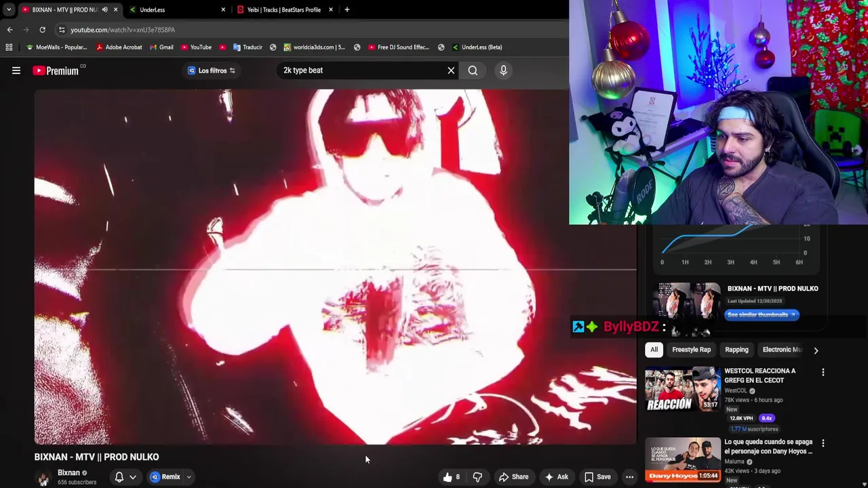Dislike the video with thumbs down

(477, 477)
